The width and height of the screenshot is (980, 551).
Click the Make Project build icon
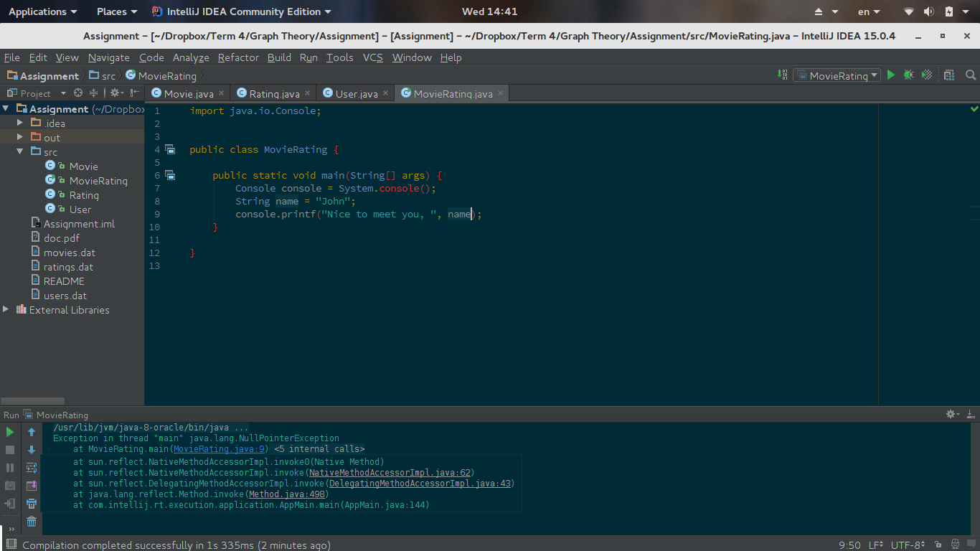[782, 75]
